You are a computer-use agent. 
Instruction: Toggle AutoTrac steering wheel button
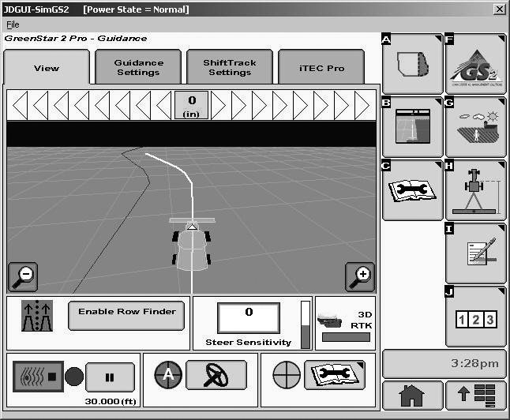216,375
